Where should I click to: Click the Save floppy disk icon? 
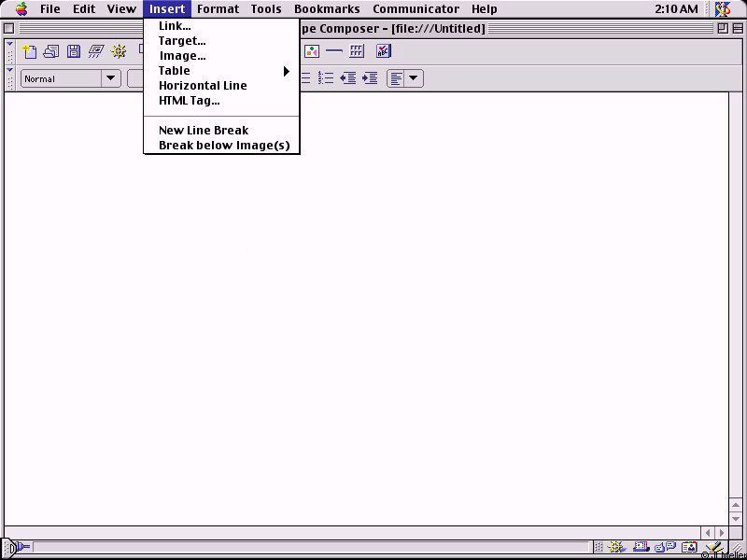point(74,51)
